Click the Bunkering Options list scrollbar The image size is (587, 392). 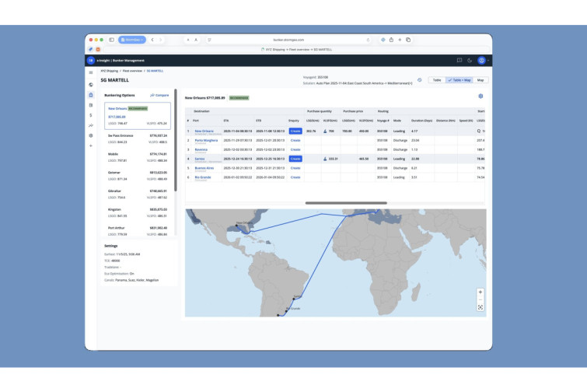(x=175, y=141)
